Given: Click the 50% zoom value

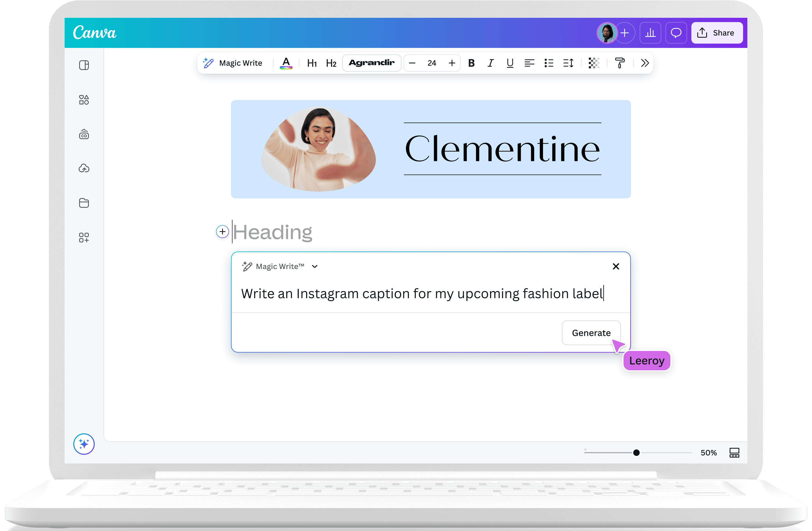Looking at the screenshot, I should (x=709, y=453).
